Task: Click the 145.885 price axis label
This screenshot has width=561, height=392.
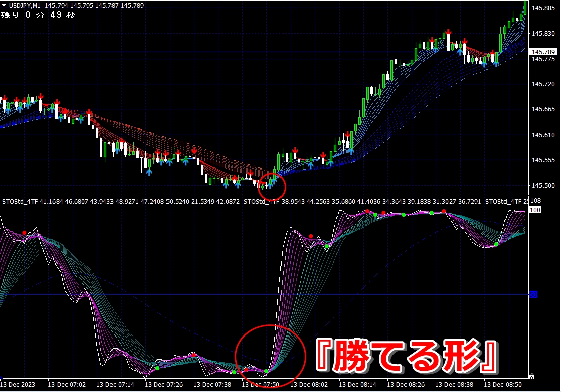Action: point(543,8)
